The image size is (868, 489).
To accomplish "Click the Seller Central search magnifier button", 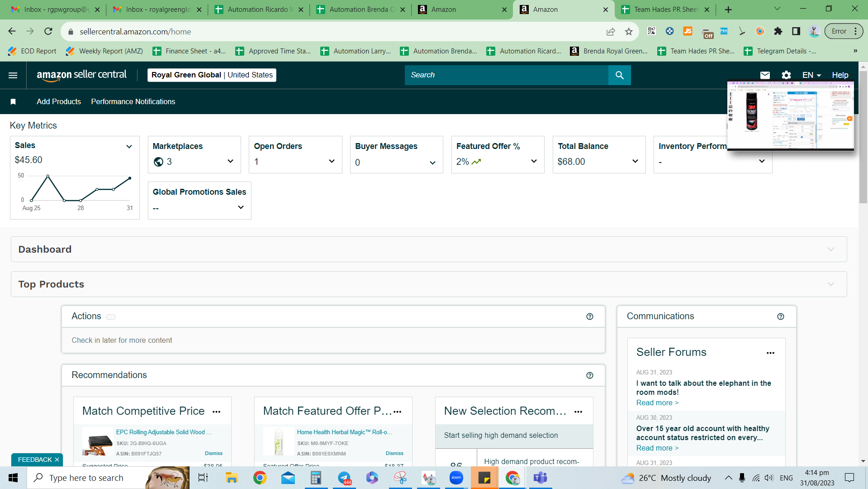I will coord(620,75).
